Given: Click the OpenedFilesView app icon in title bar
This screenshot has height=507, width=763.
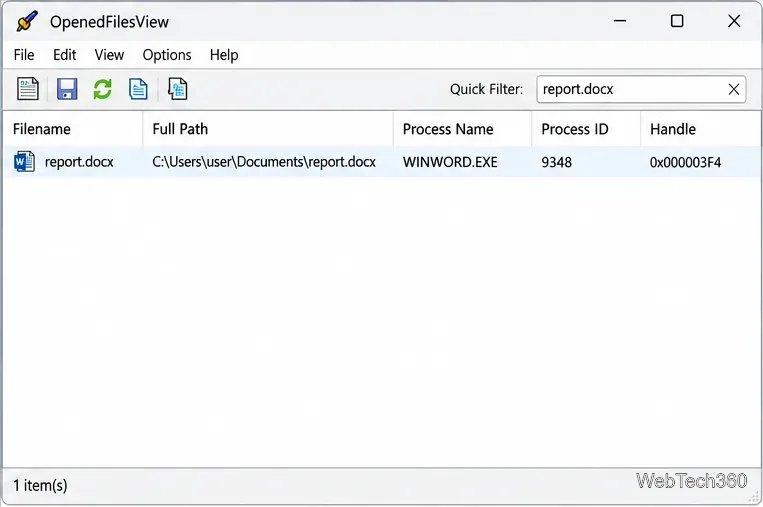Looking at the screenshot, I should click(27, 21).
